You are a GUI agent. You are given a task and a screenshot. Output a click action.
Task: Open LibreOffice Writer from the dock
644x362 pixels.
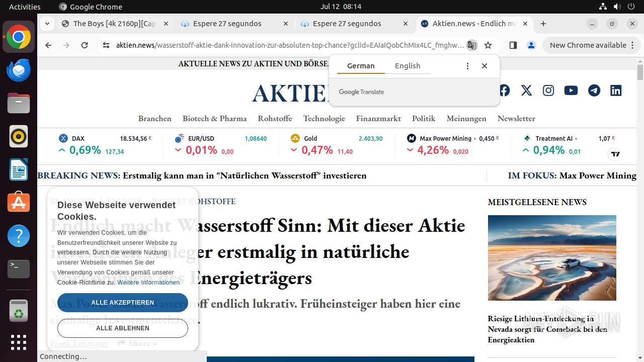pyautogui.click(x=19, y=169)
